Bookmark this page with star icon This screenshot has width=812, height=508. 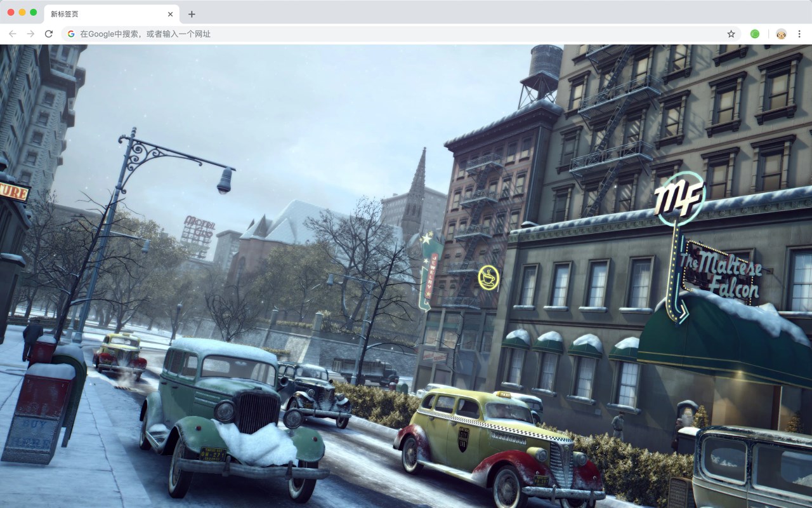coord(731,34)
